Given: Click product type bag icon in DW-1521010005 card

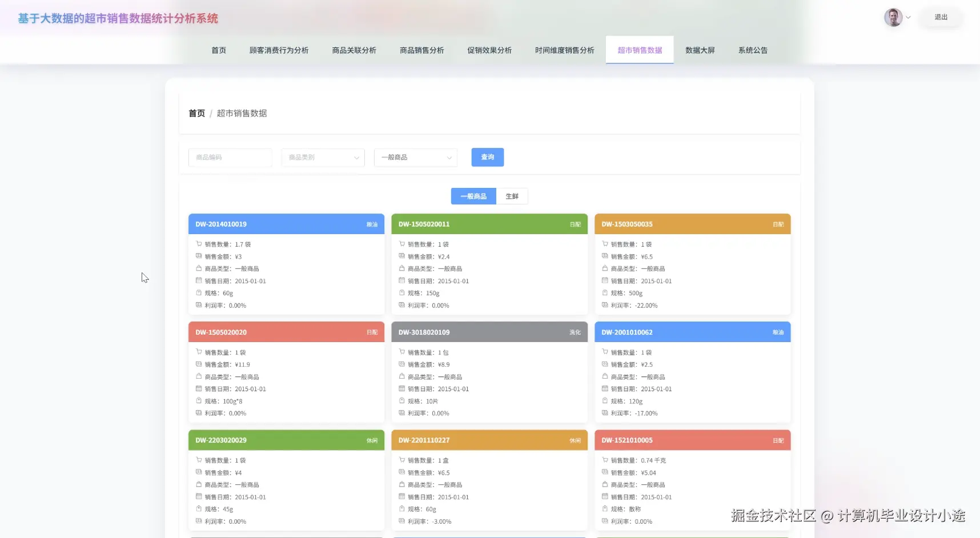Looking at the screenshot, I should pos(605,484).
